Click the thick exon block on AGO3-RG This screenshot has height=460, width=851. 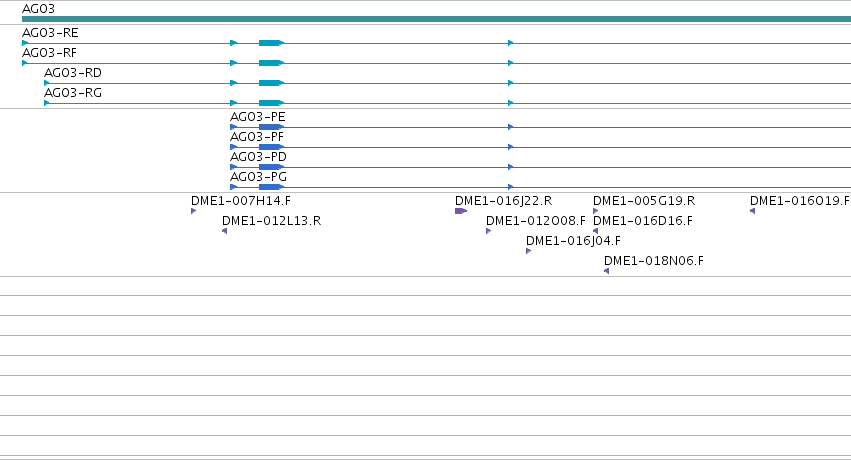pos(270,103)
